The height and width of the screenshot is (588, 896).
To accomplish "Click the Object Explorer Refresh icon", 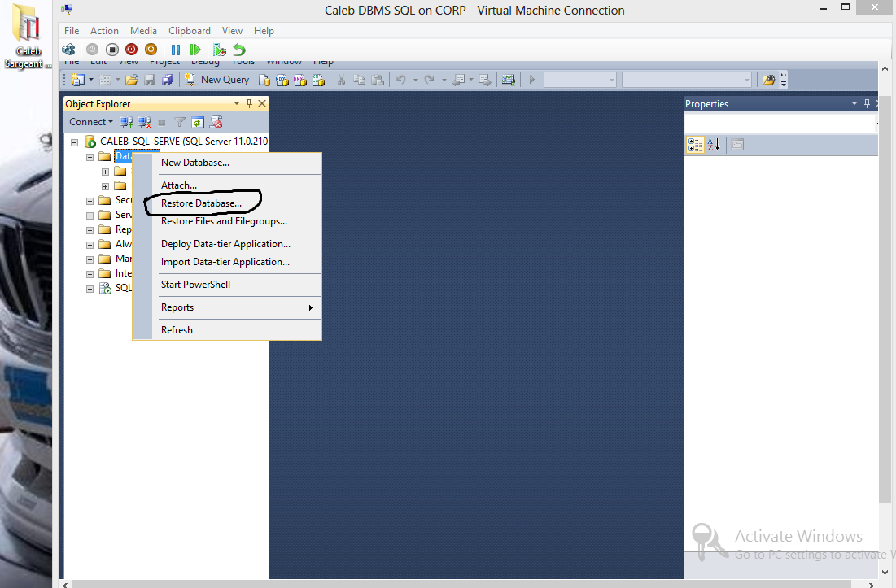I will [x=198, y=122].
